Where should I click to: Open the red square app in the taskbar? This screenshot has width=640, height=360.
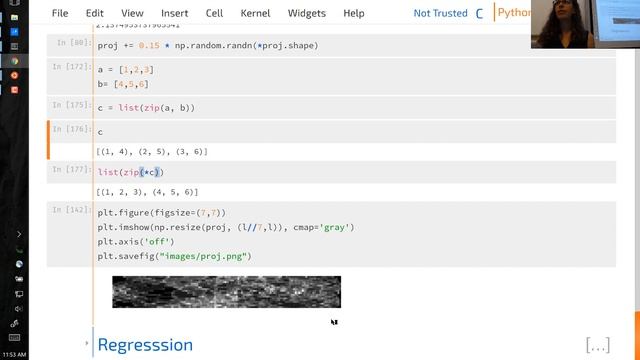[x=14, y=90]
